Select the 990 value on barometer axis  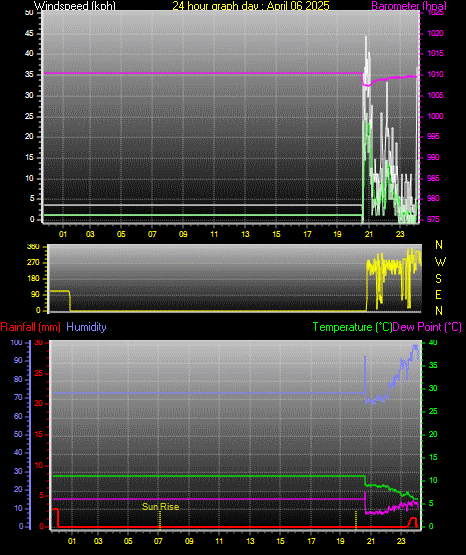(x=433, y=157)
